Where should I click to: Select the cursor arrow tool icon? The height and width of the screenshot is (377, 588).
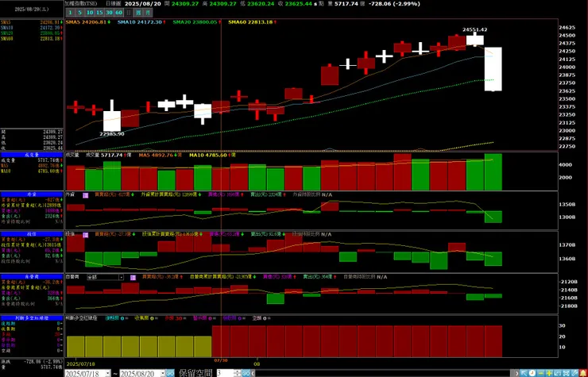pyautogui.click(x=524, y=373)
